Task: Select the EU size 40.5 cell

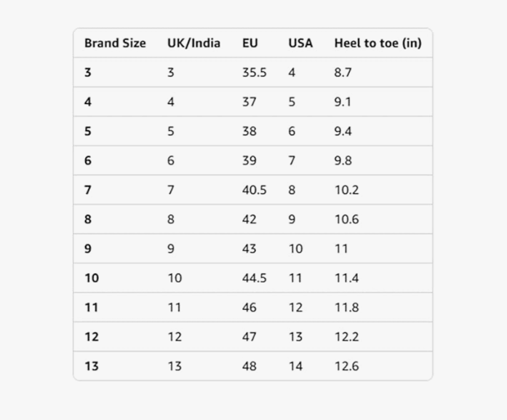Action: (x=254, y=190)
